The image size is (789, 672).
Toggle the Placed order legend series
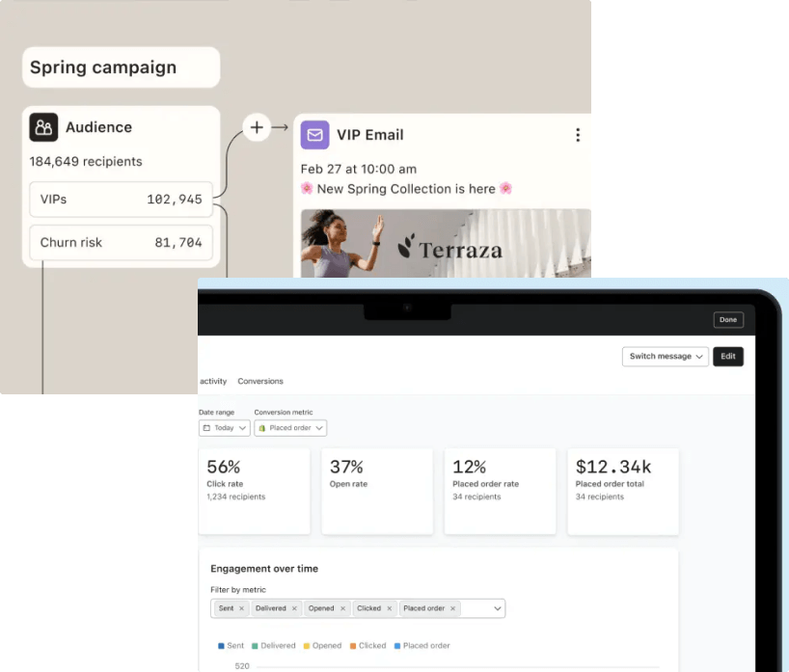(x=422, y=646)
